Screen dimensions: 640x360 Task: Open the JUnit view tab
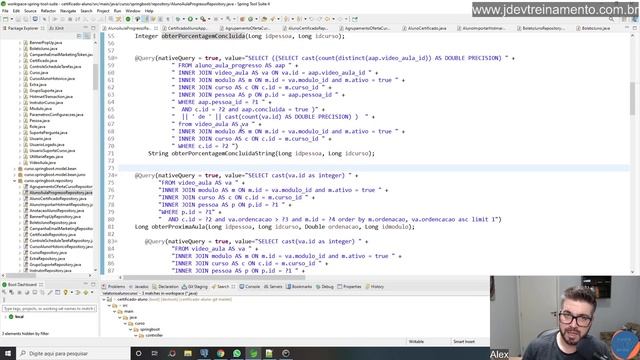point(57,28)
